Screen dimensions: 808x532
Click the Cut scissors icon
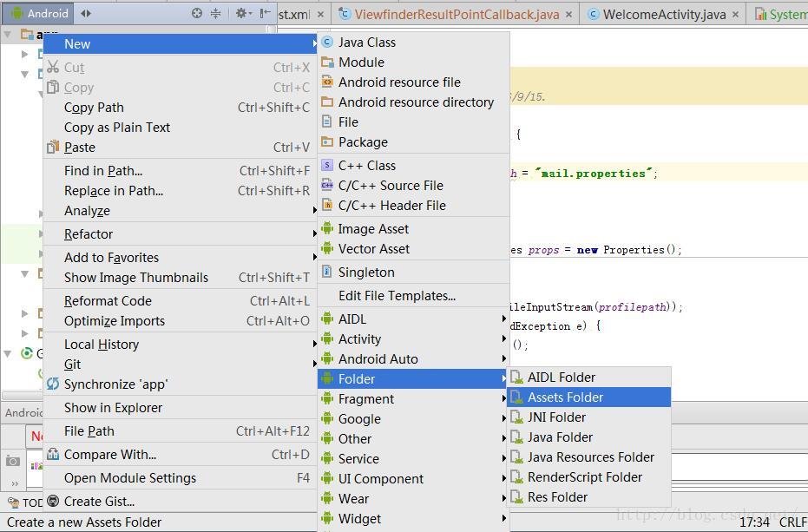coord(53,67)
